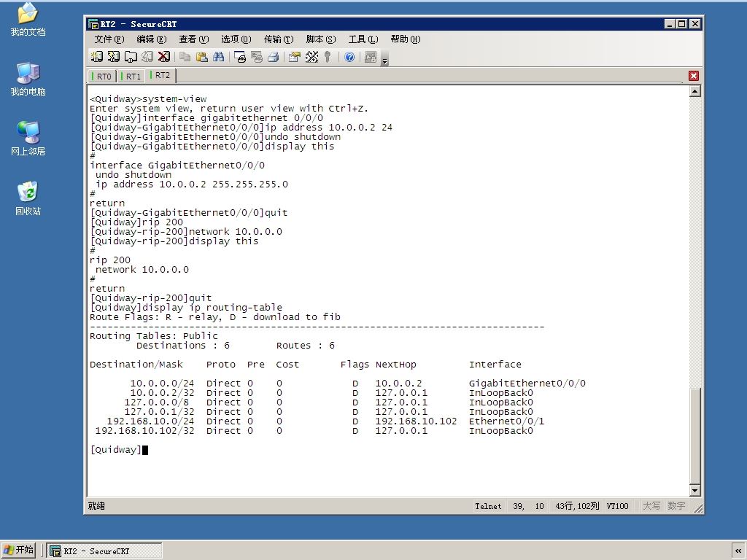Open the Keymap Editor icon
The image size is (747, 560).
click(x=311, y=57)
